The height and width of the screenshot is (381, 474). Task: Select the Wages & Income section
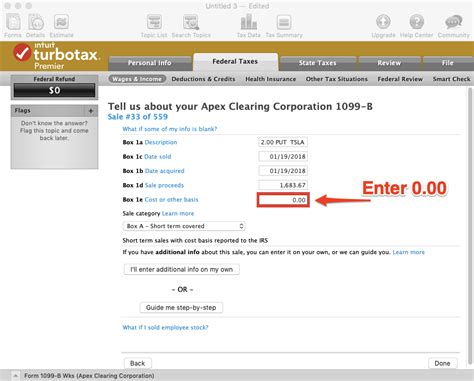coord(137,79)
